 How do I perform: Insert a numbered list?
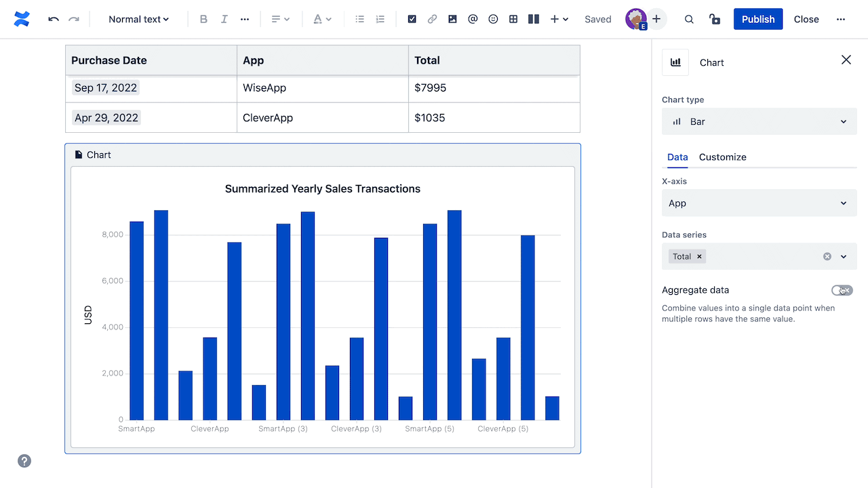(x=380, y=19)
